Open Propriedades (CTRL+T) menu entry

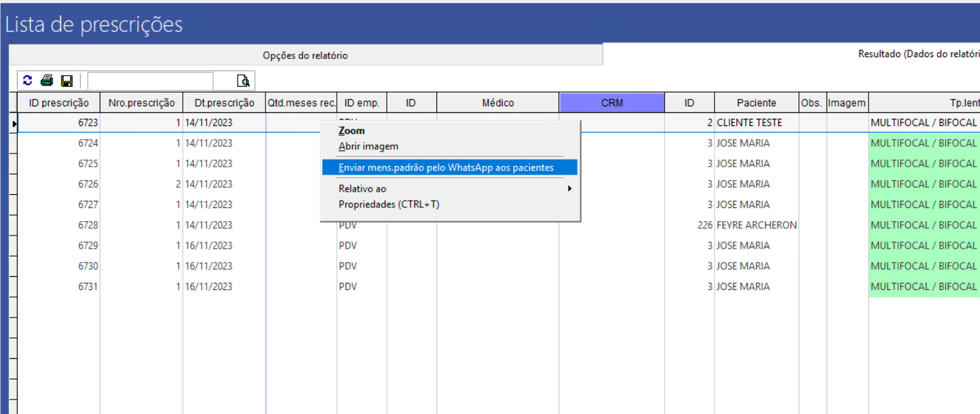(x=389, y=204)
